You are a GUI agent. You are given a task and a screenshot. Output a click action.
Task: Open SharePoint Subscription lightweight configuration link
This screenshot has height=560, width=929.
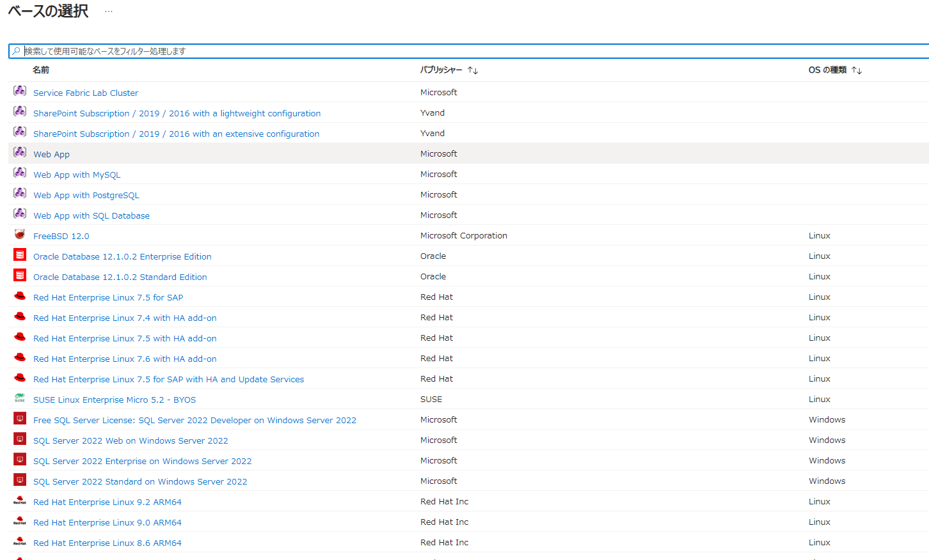177,113
